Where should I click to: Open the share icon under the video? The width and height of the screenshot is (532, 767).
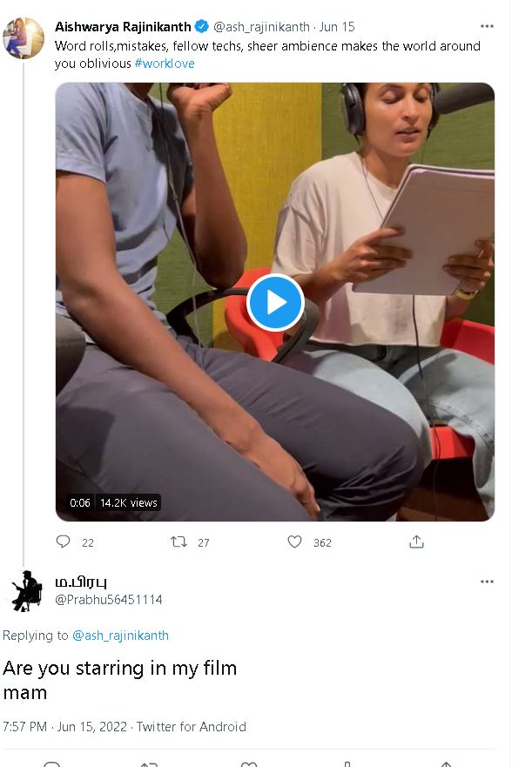pos(416,542)
